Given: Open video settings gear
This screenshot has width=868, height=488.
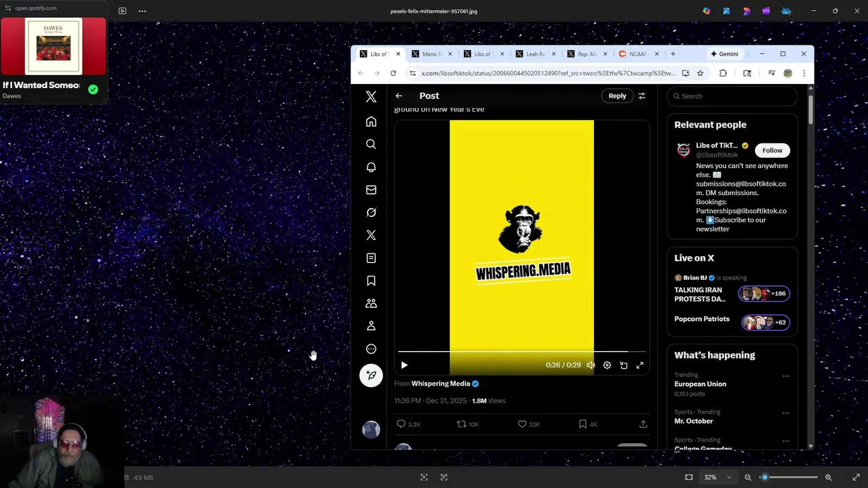Looking at the screenshot, I should click(x=607, y=365).
